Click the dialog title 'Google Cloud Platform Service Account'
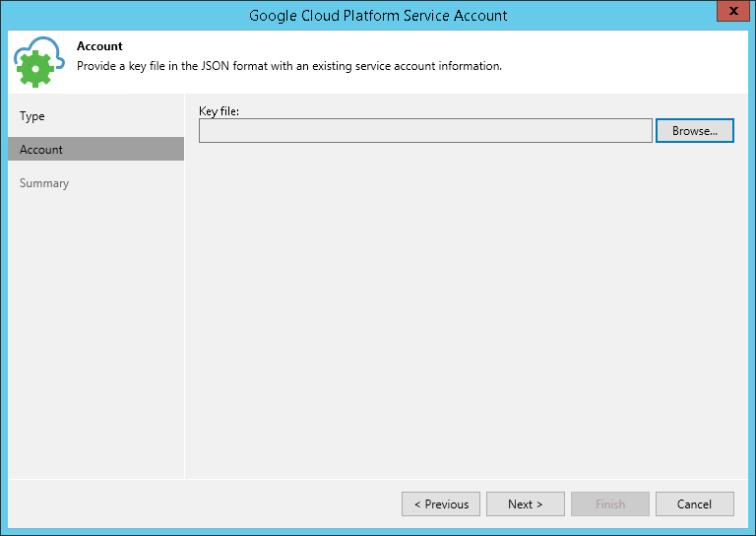Screen dimensions: 756x536 coord(378,16)
